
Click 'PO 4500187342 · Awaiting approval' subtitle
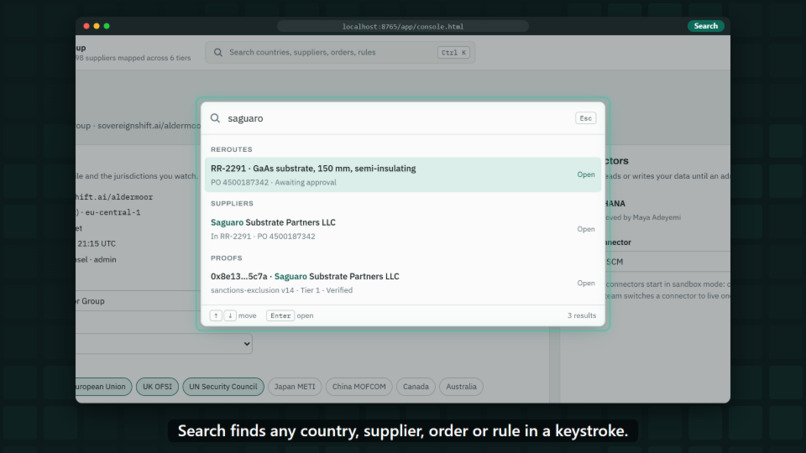[273, 183]
